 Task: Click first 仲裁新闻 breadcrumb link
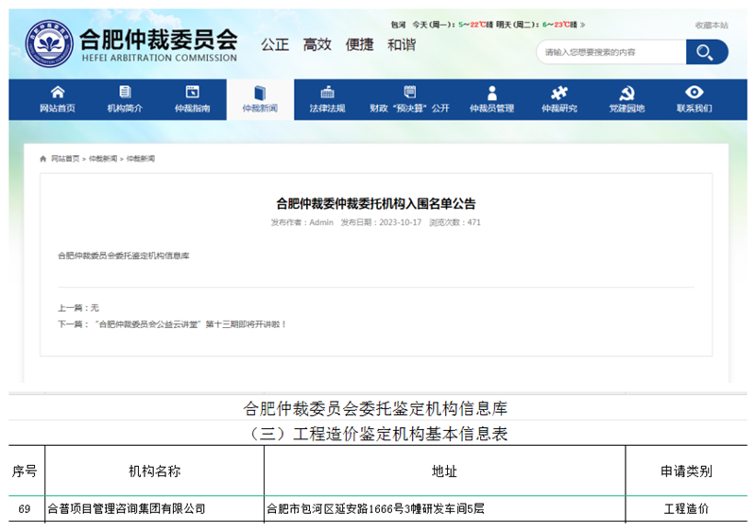point(103,159)
